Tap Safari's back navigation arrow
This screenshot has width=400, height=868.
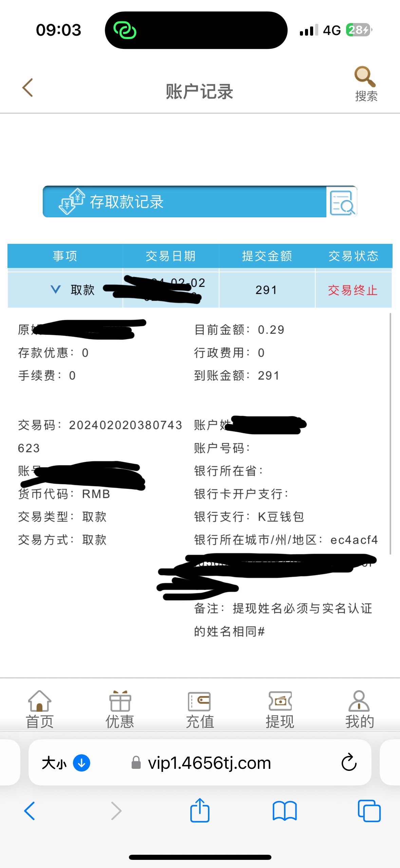30,811
